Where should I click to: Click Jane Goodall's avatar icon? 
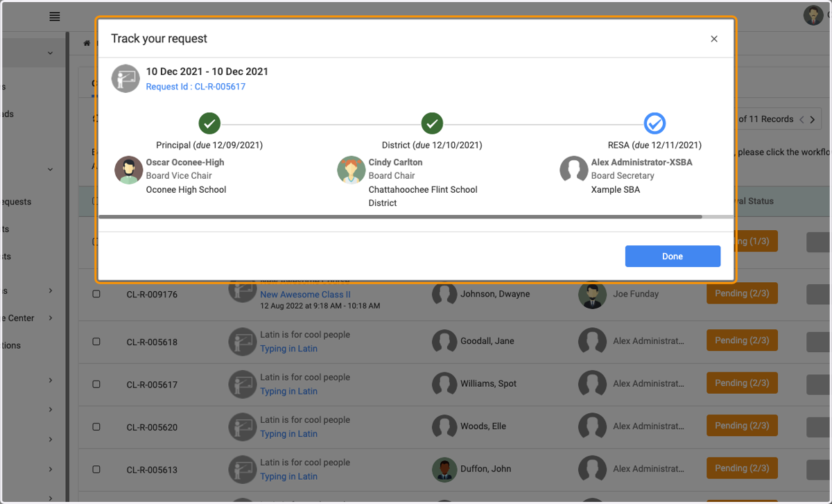444,341
